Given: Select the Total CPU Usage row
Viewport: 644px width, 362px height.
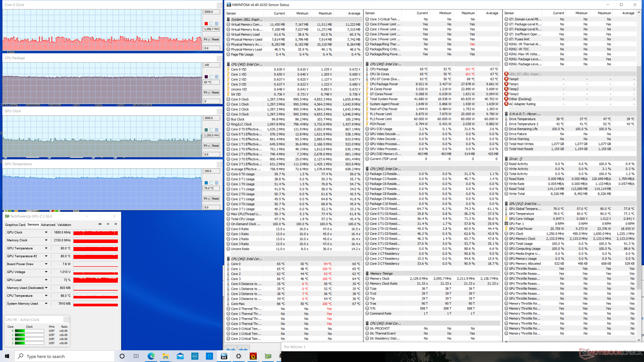Looking at the screenshot, I should 294,219.
